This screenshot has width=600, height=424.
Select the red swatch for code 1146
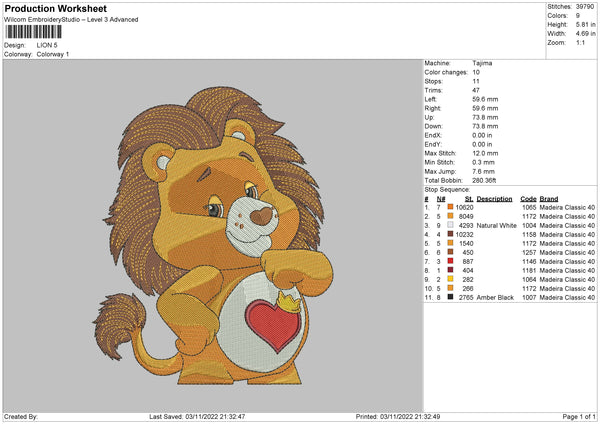[450, 261]
